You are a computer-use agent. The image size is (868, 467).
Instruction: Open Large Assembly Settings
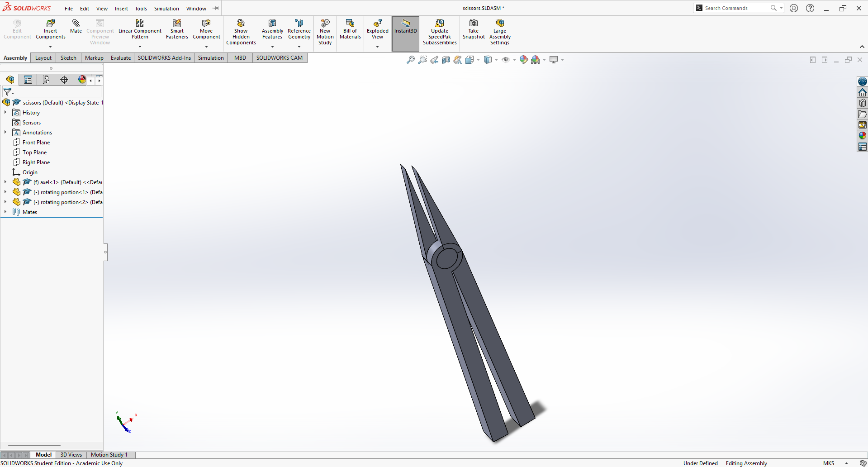[x=500, y=32]
